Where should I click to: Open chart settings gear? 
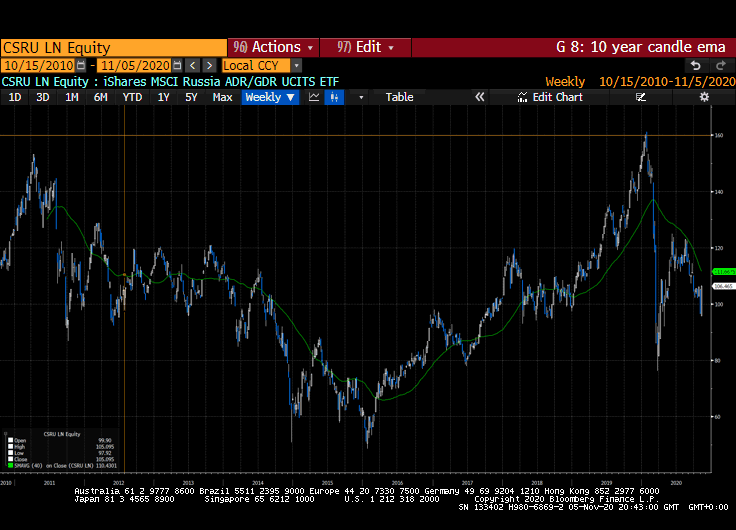704,97
